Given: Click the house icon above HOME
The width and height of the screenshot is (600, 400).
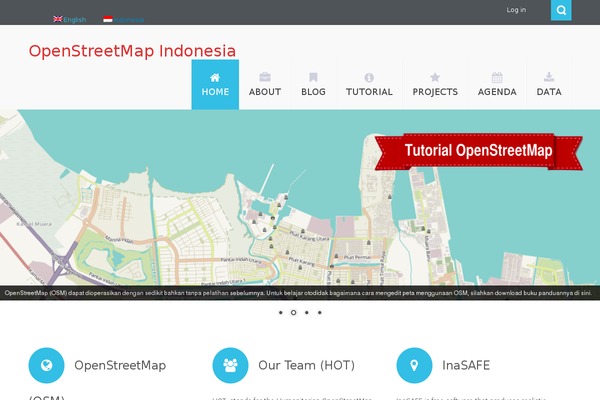Looking at the screenshot, I should coord(215,78).
